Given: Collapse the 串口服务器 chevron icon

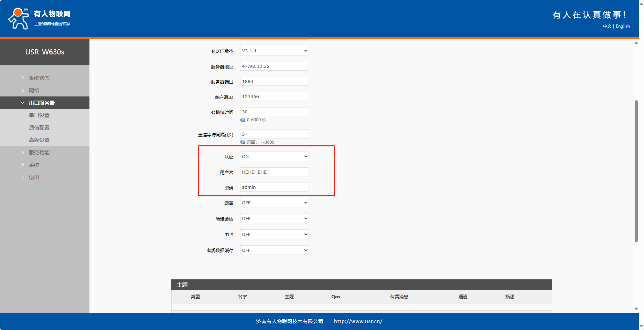Looking at the screenshot, I should [x=23, y=103].
